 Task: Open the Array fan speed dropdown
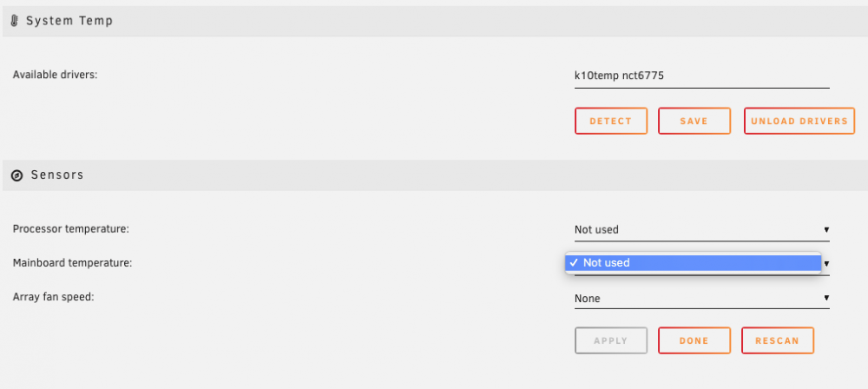(x=702, y=298)
